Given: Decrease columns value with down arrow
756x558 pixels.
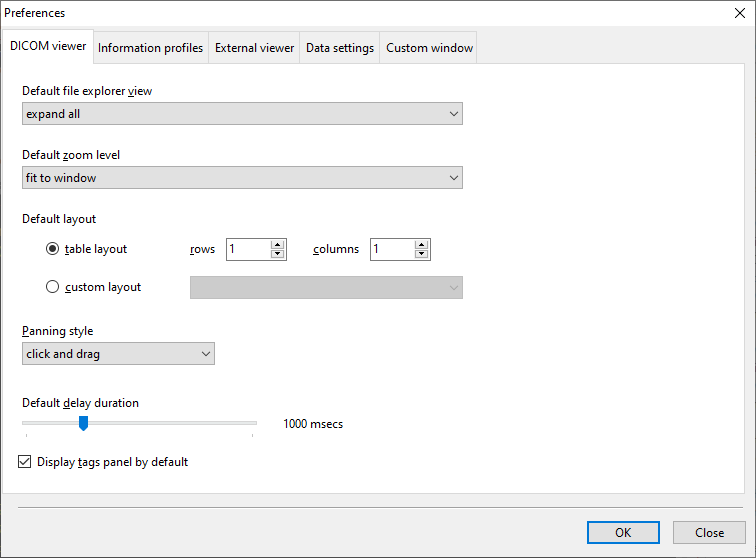Looking at the screenshot, I should [x=421, y=254].
